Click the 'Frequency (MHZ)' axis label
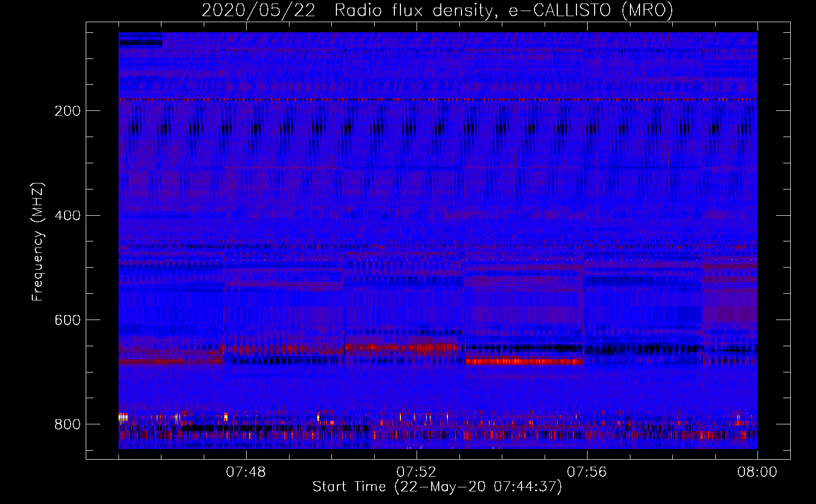 37,242
